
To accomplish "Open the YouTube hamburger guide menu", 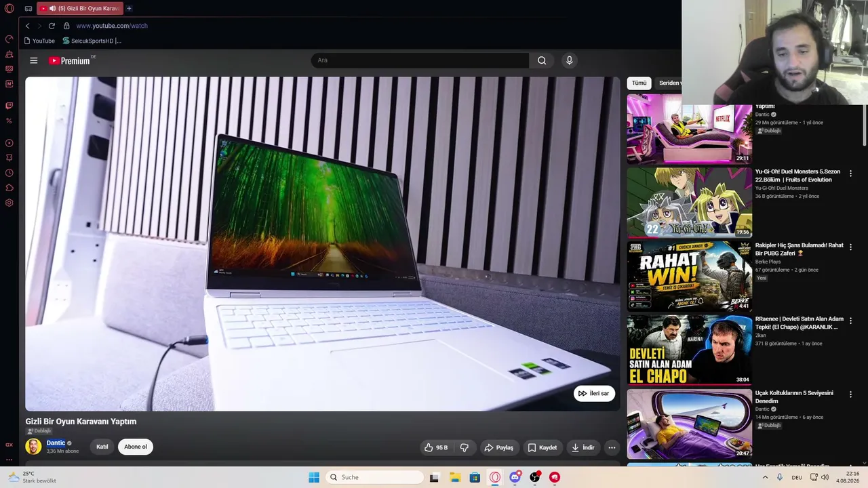I will pos(33,60).
